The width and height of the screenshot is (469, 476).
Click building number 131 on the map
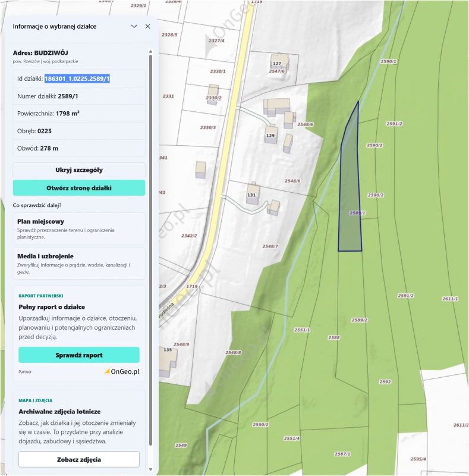coord(251,195)
